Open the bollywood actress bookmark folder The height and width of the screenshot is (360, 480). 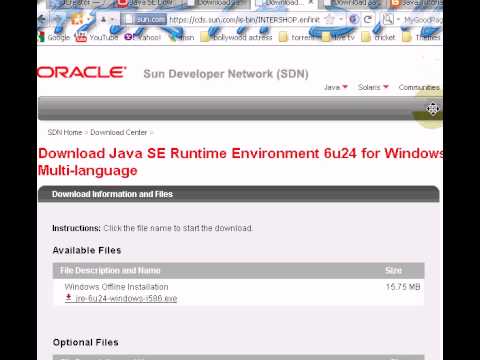[237, 37]
